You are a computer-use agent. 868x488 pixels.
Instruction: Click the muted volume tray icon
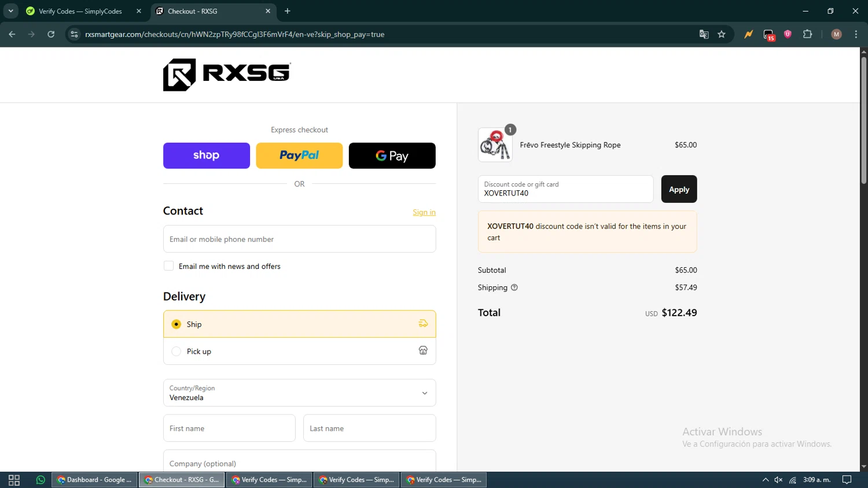pos(778,480)
